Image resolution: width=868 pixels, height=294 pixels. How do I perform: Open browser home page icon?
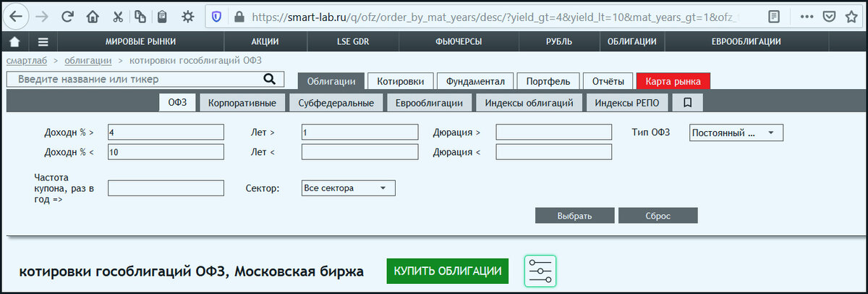pos(92,16)
